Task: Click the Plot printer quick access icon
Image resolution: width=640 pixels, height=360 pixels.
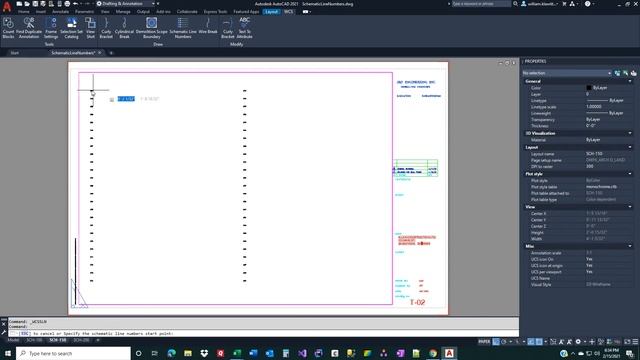Action: click(x=67, y=4)
